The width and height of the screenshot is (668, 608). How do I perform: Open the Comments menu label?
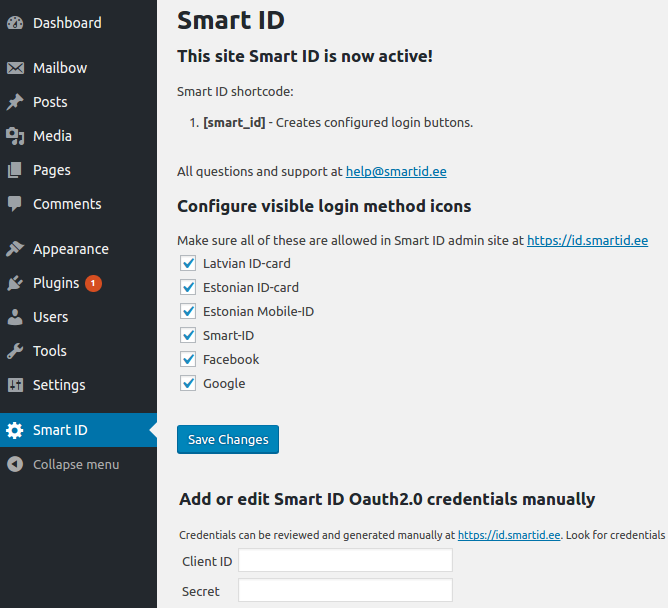tap(67, 204)
